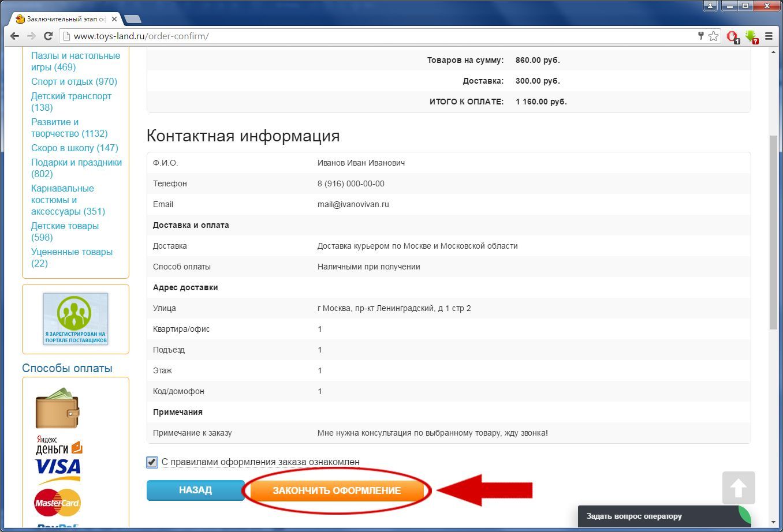Open Уцененные товары category
The height and width of the screenshot is (532, 783).
[x=72, y=257]
